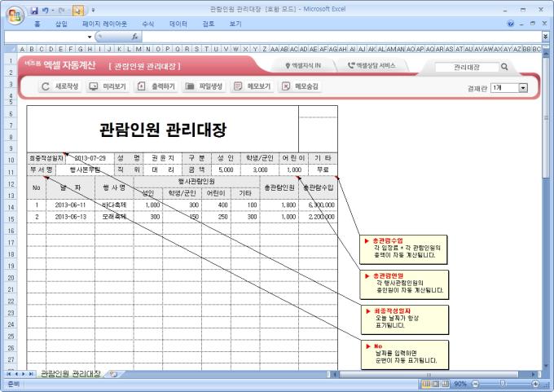Screen dimensions: 554x392
Task: Click the insert new worksheet tab icon
Action: tap(113, 374)
